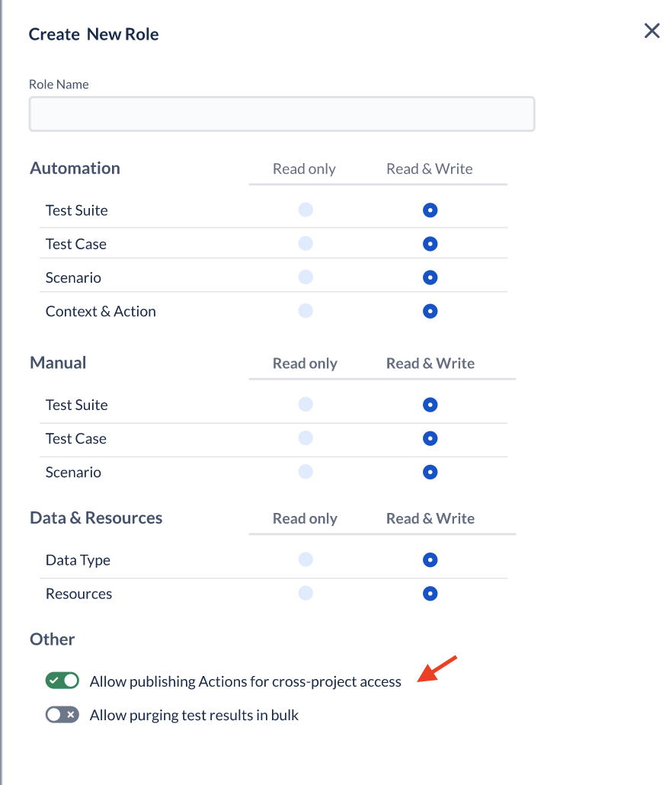Select Read only for Automation Test Suite
This screenshot has height=785, width=672.
pos(306,210)
